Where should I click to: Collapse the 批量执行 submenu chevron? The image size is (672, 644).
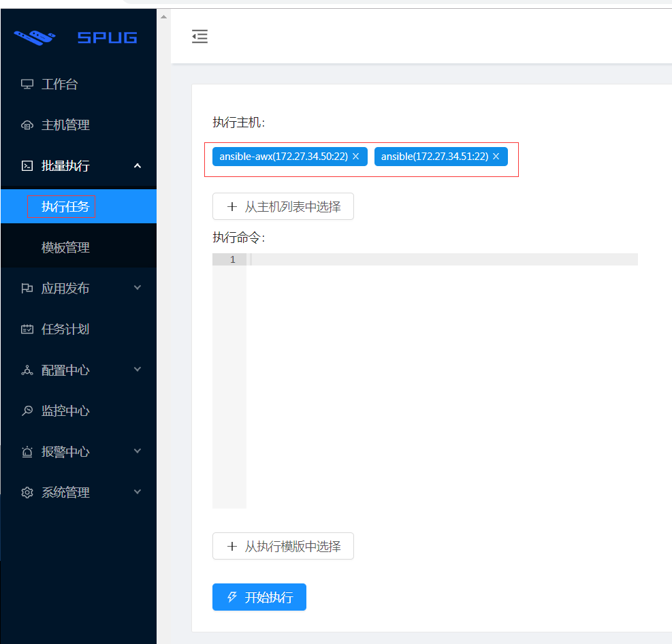click(138, 166)
